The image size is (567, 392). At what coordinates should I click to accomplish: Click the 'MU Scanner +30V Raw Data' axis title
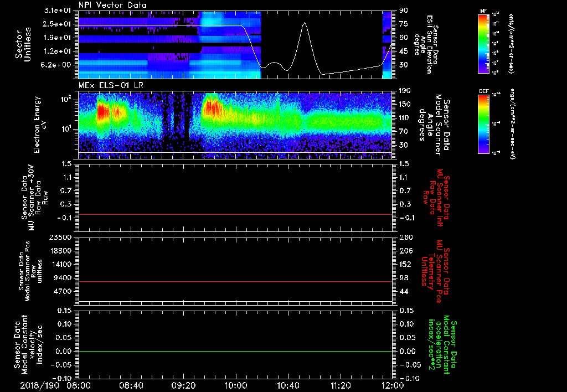(34, 198)
